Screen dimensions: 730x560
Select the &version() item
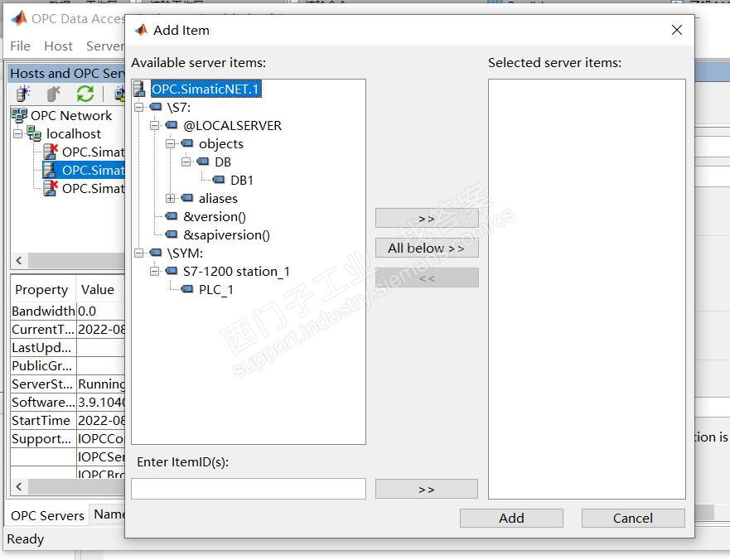coord(215,216)
